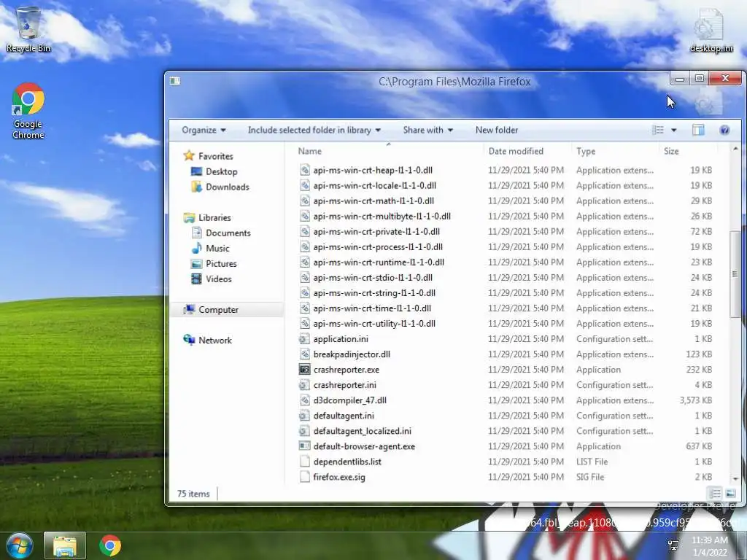Sort by the Size column header
This screenshot has width=747, height=560.
pyautogui.click(x=671, y=151)
